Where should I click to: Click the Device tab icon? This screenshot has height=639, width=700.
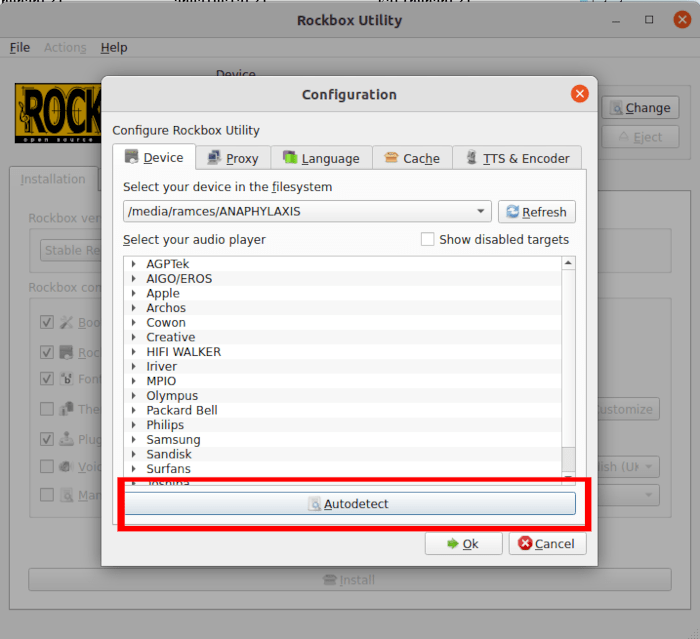pos(132,157)
